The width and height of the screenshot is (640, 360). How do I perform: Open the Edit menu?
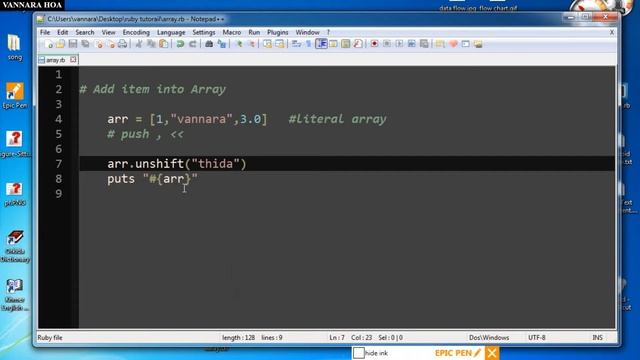pyautogui.click(x=62, y=32)
